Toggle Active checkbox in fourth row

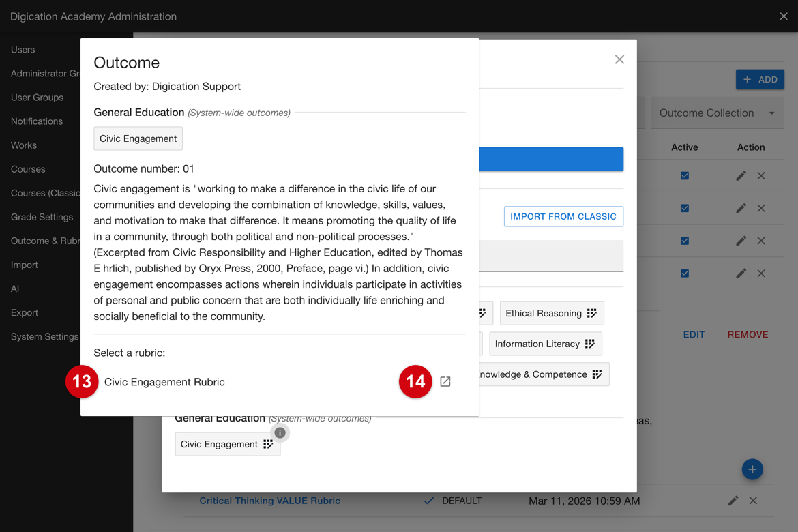685,274
